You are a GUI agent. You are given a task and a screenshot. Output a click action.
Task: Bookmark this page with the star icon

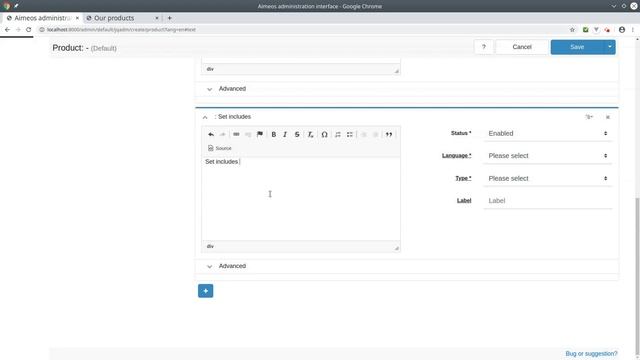click(x=572, y=29)
